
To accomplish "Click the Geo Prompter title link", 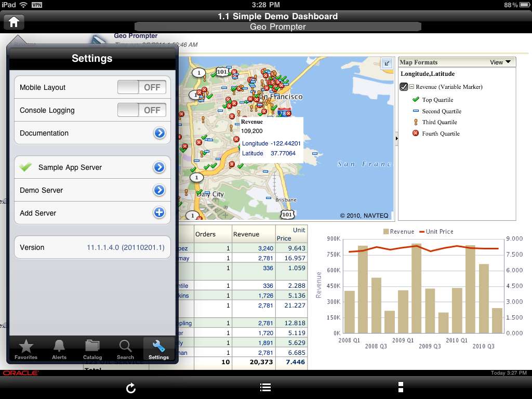I will 136,36.
